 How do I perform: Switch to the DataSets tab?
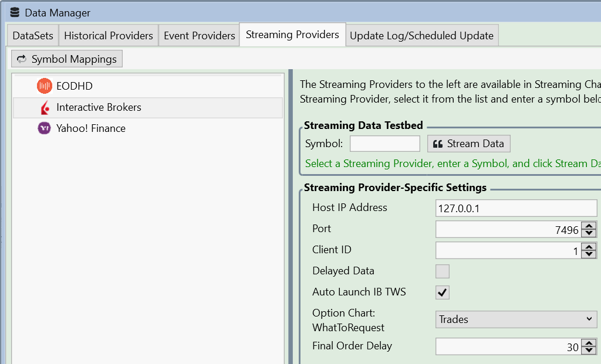[x=33, y=36]
